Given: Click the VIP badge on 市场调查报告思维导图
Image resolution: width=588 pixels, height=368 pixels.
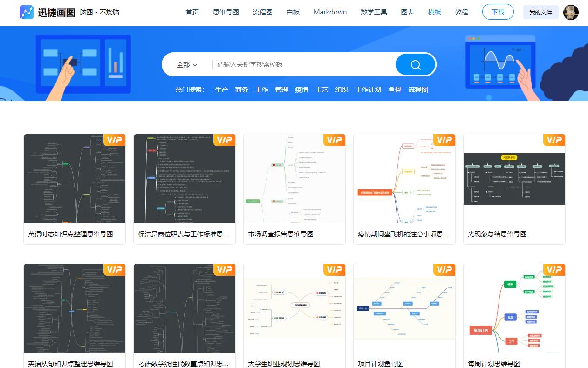Looking at the screenshot, I should [x=334, y=140].
